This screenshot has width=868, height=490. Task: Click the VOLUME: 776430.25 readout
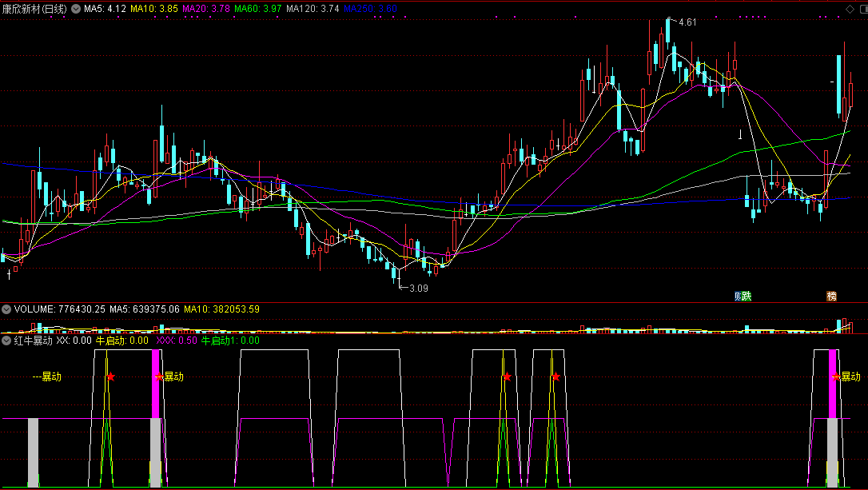60,309
